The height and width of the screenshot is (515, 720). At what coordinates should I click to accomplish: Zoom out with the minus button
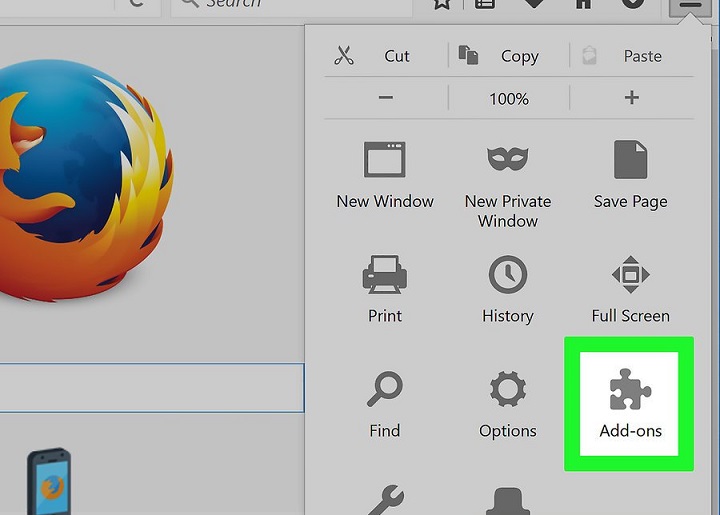click(386, 98)
